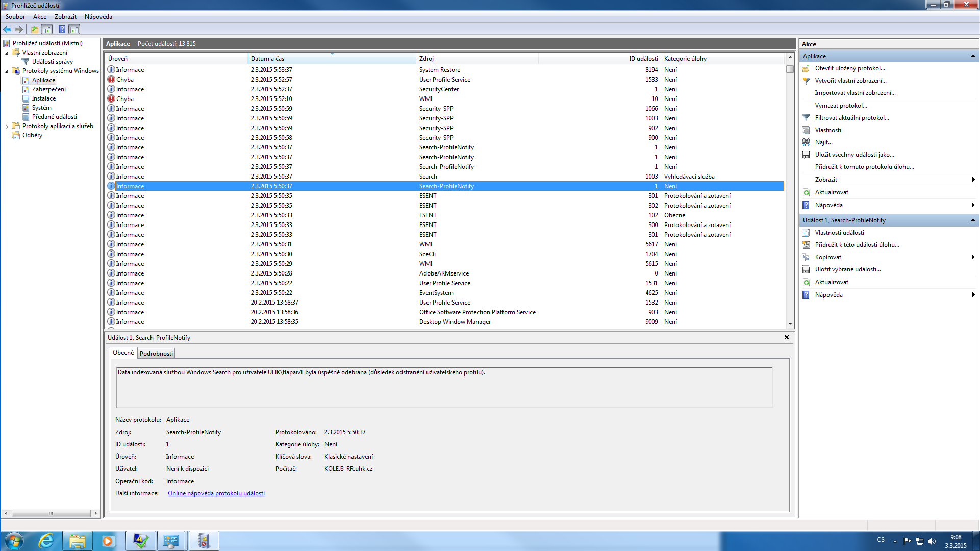
Task: Close the event details preview pane
Action: (x=786, y=337)
